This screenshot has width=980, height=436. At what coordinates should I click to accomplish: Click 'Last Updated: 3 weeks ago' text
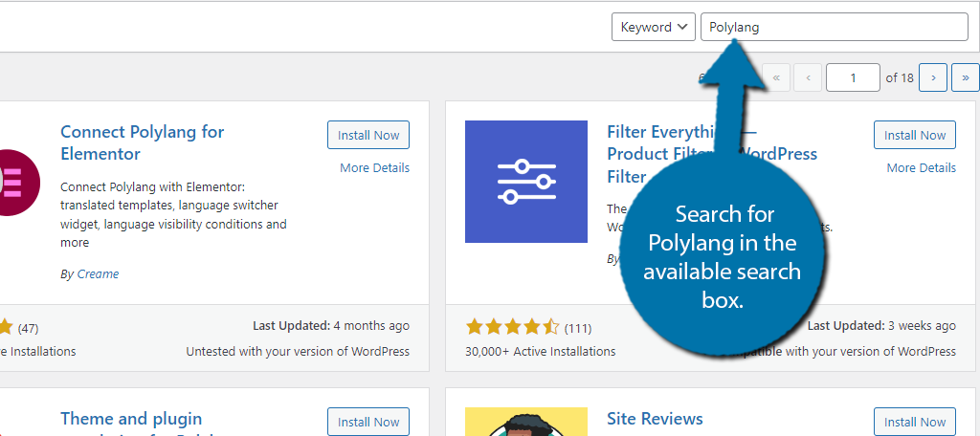point(881,325)
